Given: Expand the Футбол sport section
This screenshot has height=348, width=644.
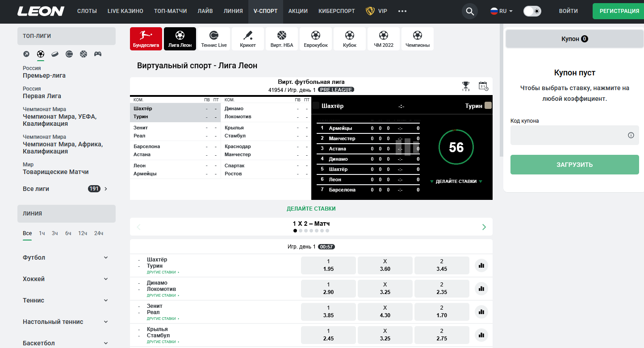Looking at the screenshot, I should pyautogui.click(x=66, y=257).
